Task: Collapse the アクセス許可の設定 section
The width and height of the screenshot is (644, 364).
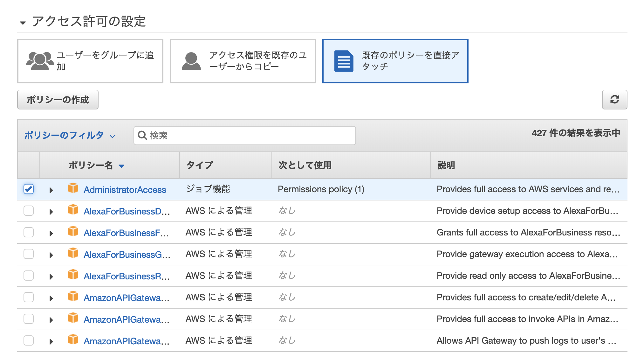Action: 23,23
